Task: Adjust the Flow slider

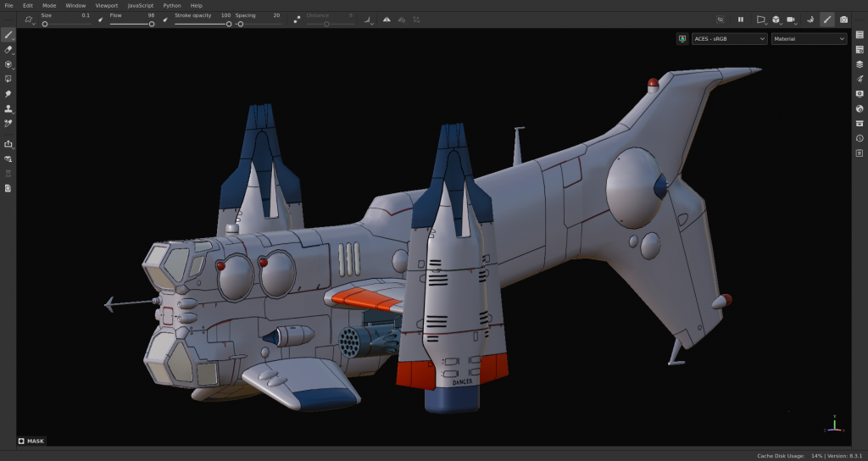Action: [131, 24]
